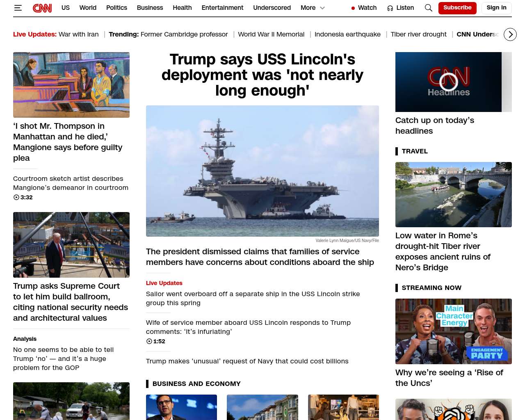Open the Underscored section
Screen dimensions: 525x420
point(272,8)
